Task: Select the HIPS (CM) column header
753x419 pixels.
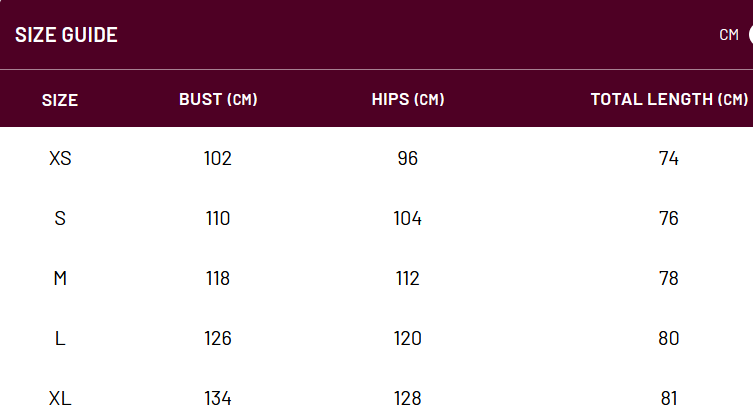Action: pos(408,100)
